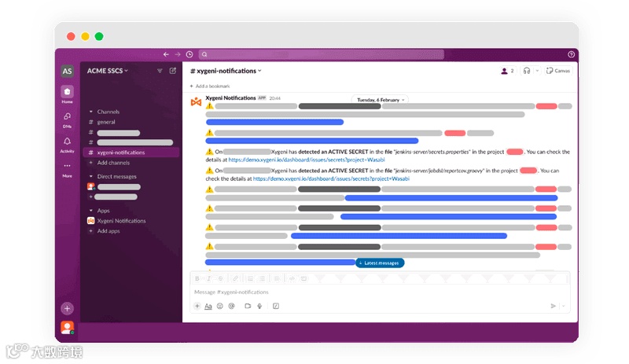
Task: Go forward in navigation history
Action: pyautogui.click(x=178, y=54)
